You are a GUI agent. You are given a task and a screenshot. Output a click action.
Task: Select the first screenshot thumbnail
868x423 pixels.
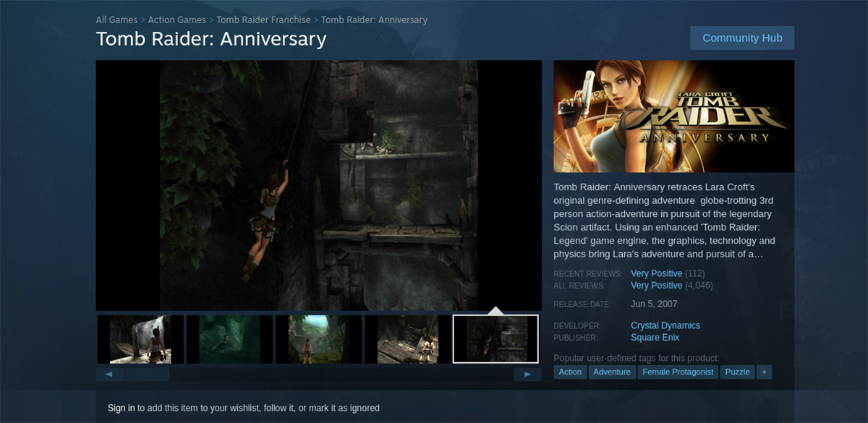pyautogui.click(x=140, y=339)
